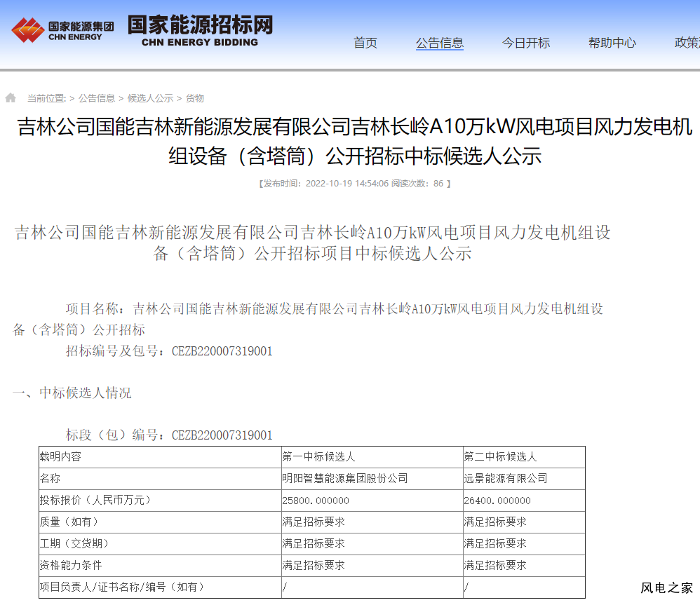700x612 pixels.
Task: Click the 货物 breadcrumb link
Action: tap(195, 98)
